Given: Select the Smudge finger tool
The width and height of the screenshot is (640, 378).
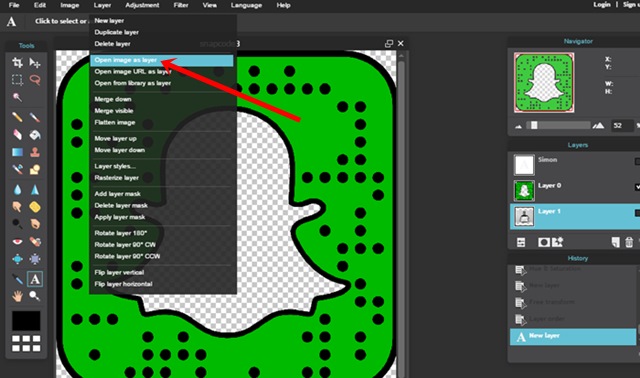Looking at the screenshot, I should [x=17, y=207].
